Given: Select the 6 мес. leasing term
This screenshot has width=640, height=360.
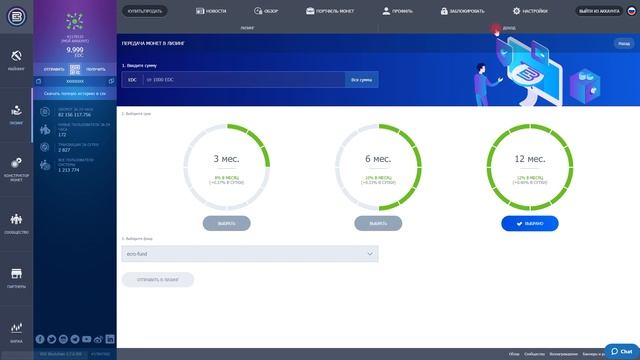Looking at the screenshot, I should coord(378,223).
